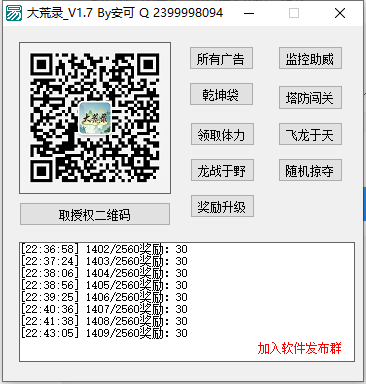This screenshot has height=384, width=366.
Task: Activate 奖励升级 button
Action: 222,206
